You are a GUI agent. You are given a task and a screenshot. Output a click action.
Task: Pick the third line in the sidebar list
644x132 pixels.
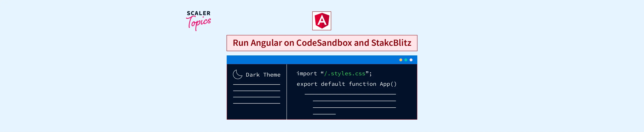(x=256, y=97)
